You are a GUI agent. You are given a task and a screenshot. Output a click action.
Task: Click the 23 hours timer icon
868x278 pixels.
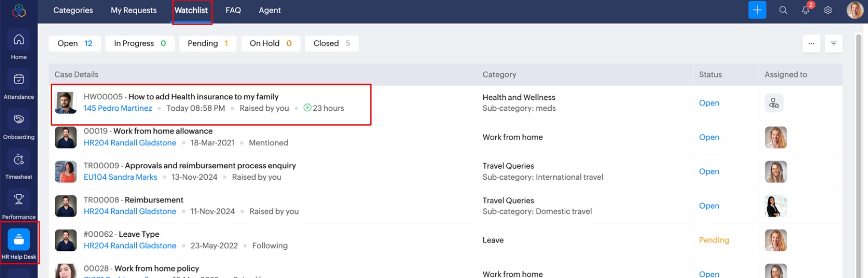point(307,108)
